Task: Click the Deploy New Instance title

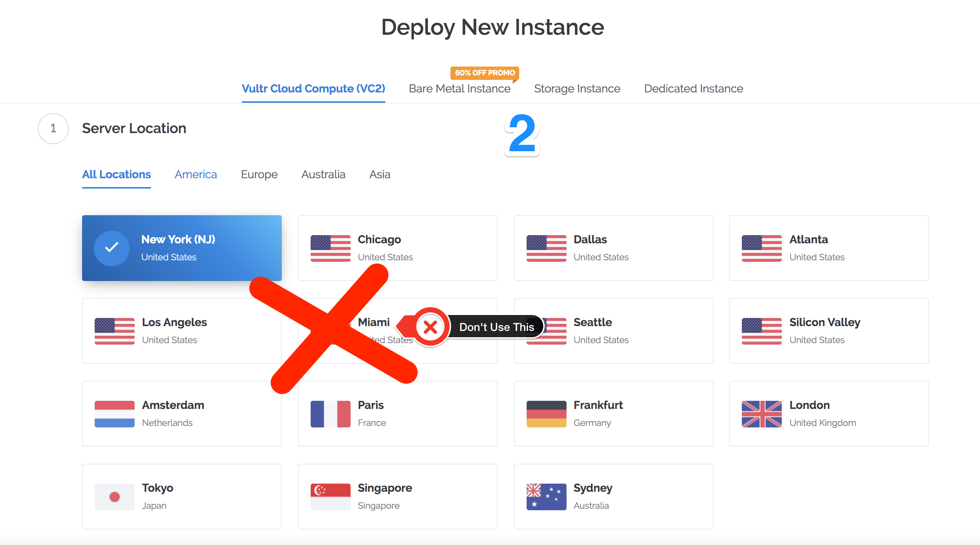Action: pyautogui.click(x=493, y=27)
